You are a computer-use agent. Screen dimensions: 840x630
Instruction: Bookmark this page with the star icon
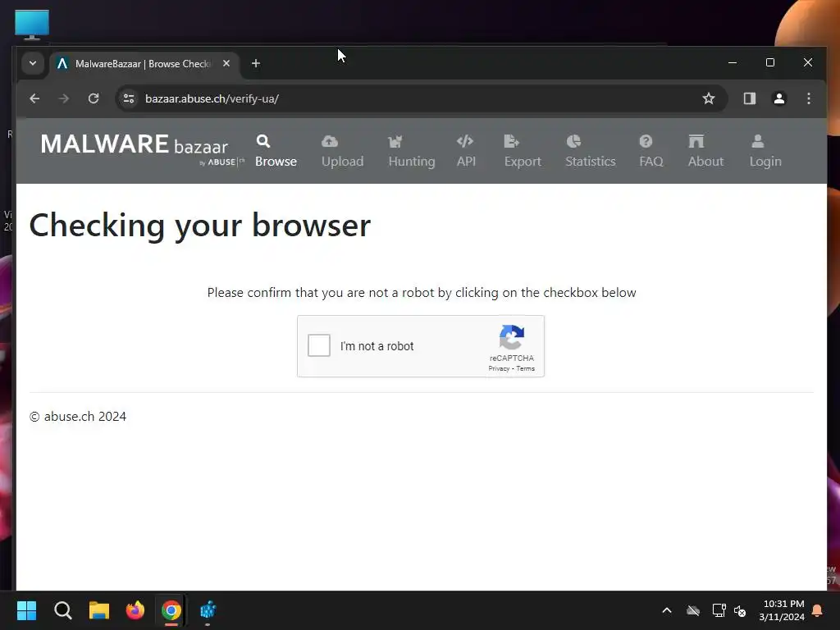tap(708, 98)
